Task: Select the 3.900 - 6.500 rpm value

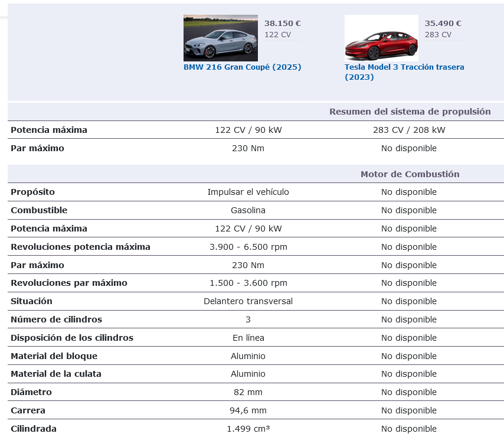Action: click(248, 247)
